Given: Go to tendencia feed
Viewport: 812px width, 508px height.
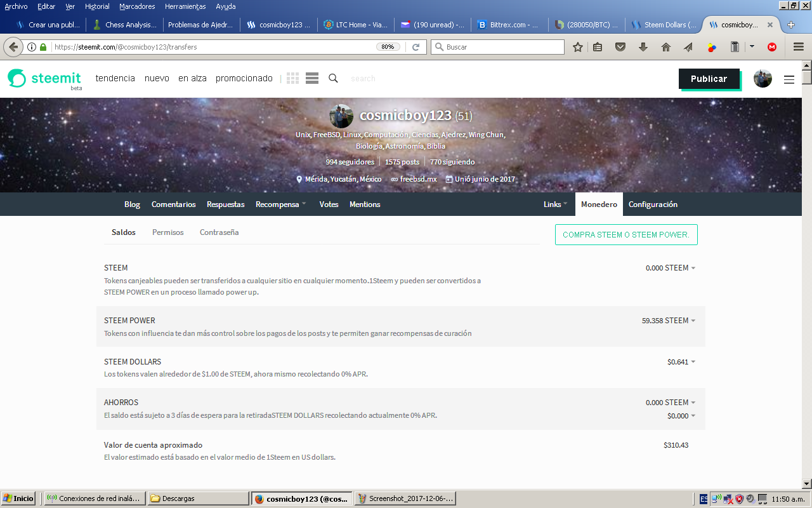Looking at the screenshot, I should pyautogui.click(x=115, y=78).
